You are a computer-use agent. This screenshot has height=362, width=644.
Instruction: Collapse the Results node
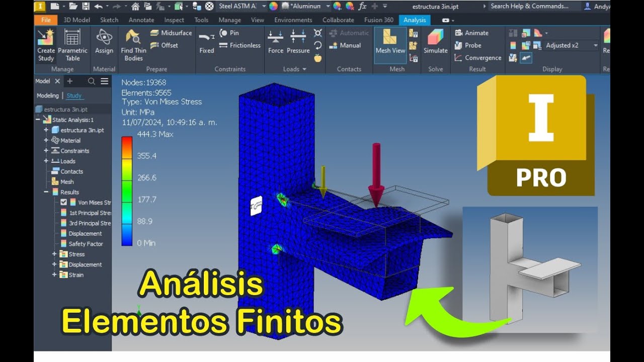tap(46, 192)
